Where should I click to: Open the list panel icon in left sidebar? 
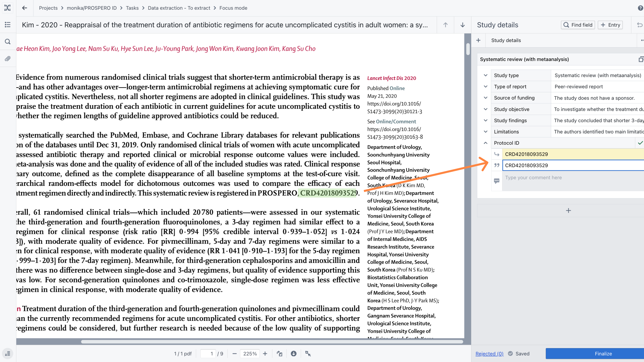point(8,24)
